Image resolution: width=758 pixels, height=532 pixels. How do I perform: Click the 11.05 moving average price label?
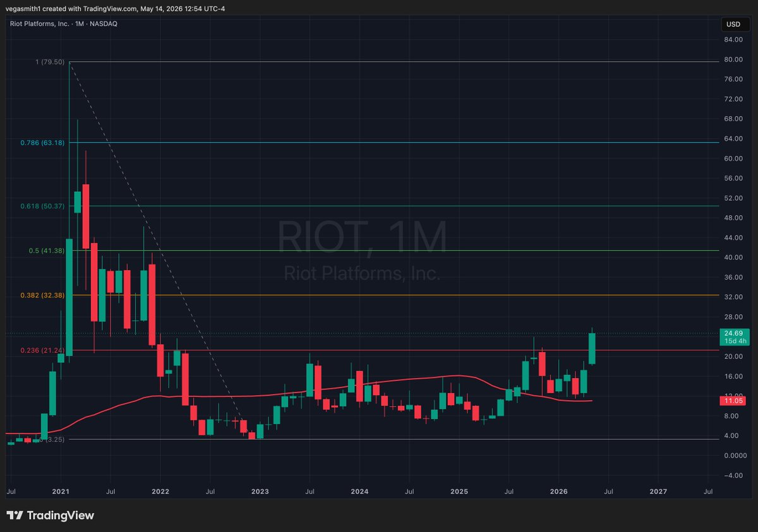click(x=733, y=401)
